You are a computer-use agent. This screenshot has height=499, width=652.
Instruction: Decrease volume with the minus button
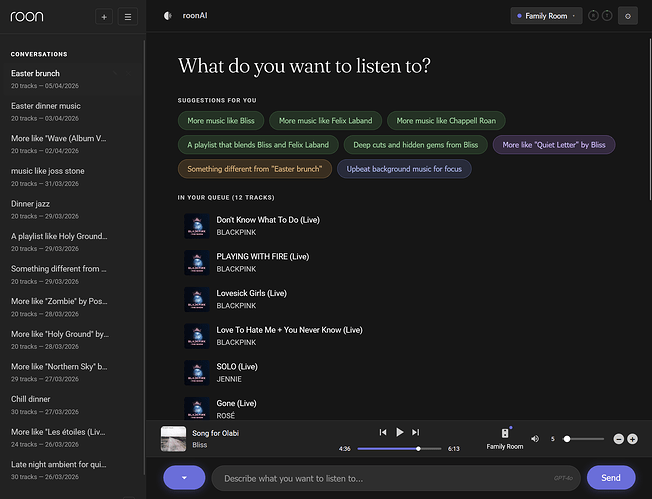pos(618,439)
